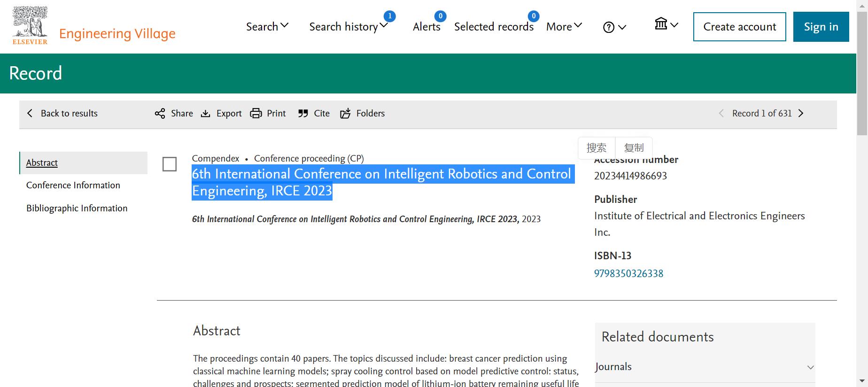
Task: Click the Export download icon
Action: (205, 113)
